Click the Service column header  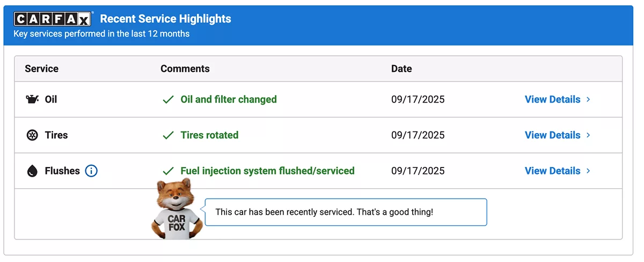pyautogui.click(x=41, y=69)
